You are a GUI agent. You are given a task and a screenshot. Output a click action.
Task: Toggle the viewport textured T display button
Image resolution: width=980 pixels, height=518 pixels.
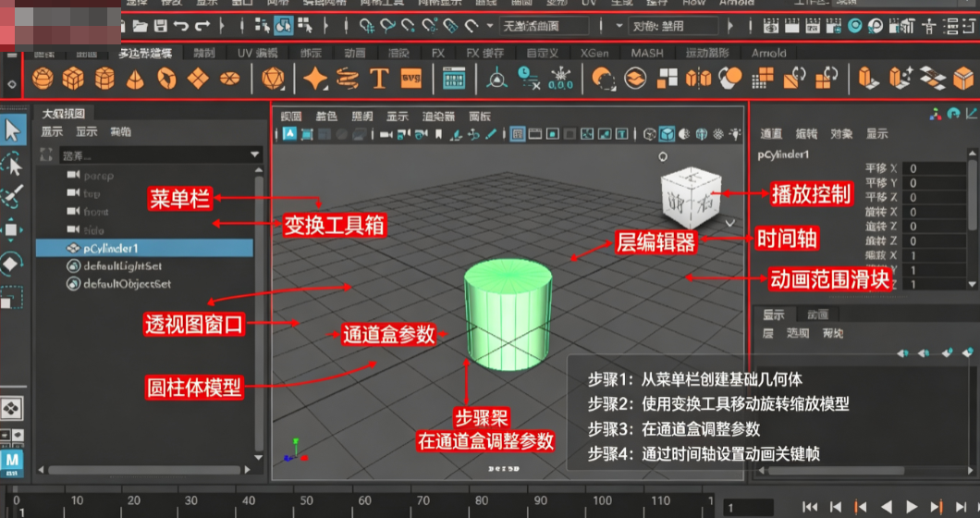pyautogui.click(x=622, y=134)
